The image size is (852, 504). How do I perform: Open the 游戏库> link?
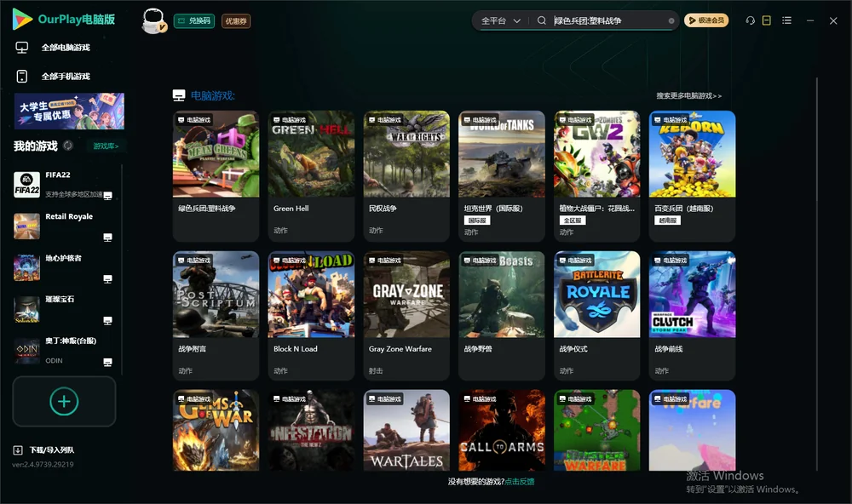[106, 146]
